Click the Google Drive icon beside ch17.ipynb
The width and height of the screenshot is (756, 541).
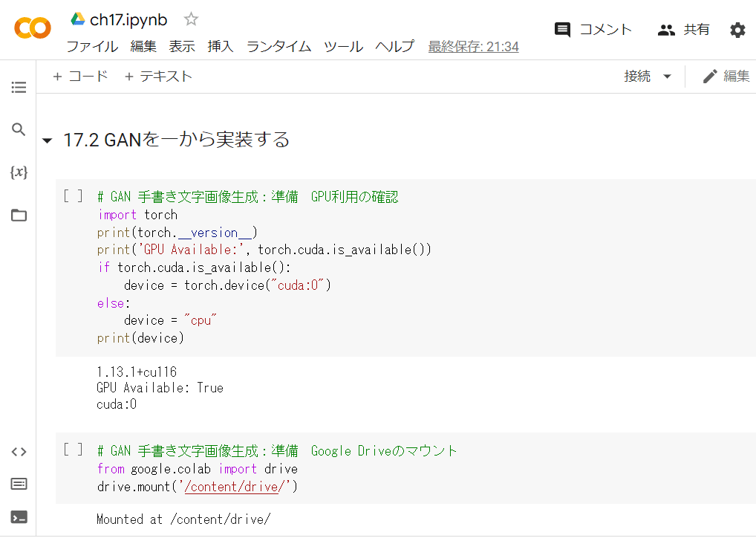coord(78,19)
